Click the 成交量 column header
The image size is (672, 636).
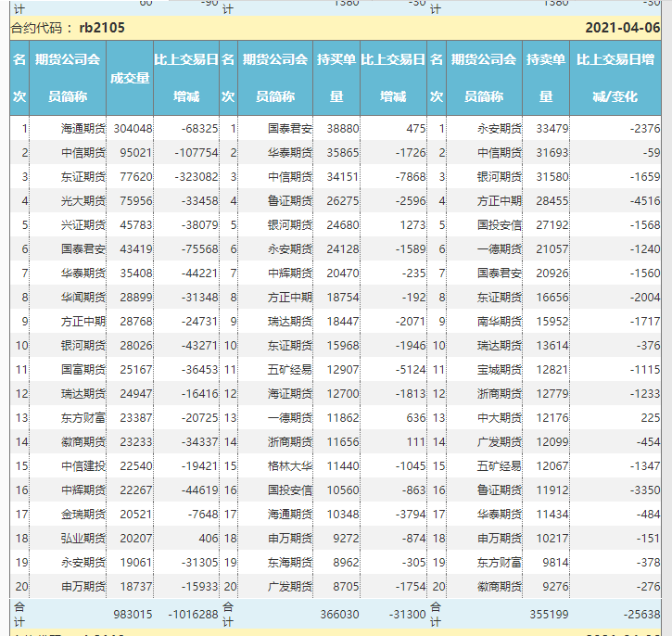pyautogui.click(x=130, y=78)
